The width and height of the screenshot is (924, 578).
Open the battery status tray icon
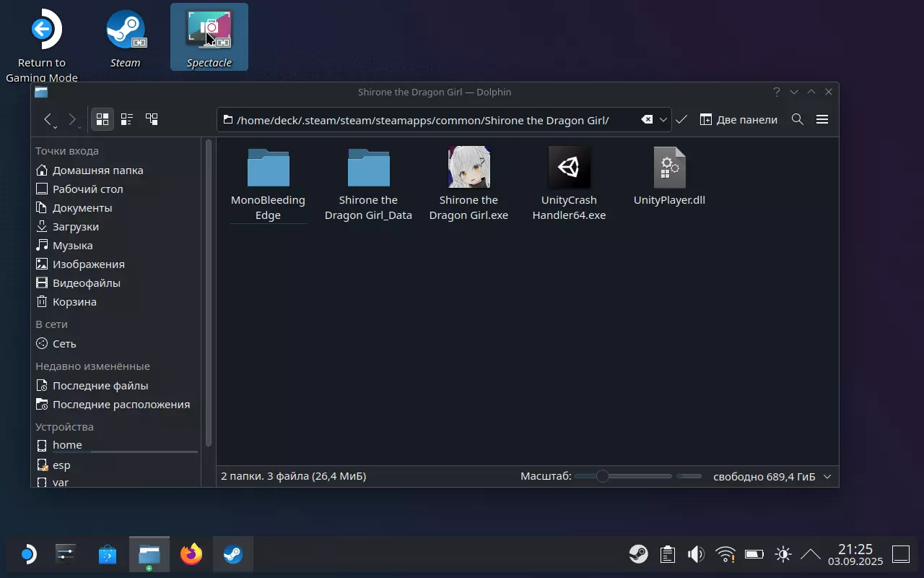point(754,554)
